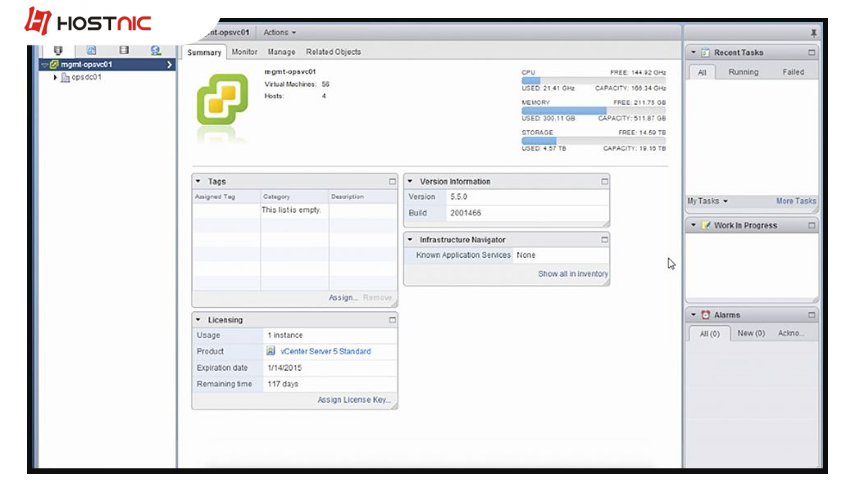Collapse the Version Information panel

tap(410, 181)
